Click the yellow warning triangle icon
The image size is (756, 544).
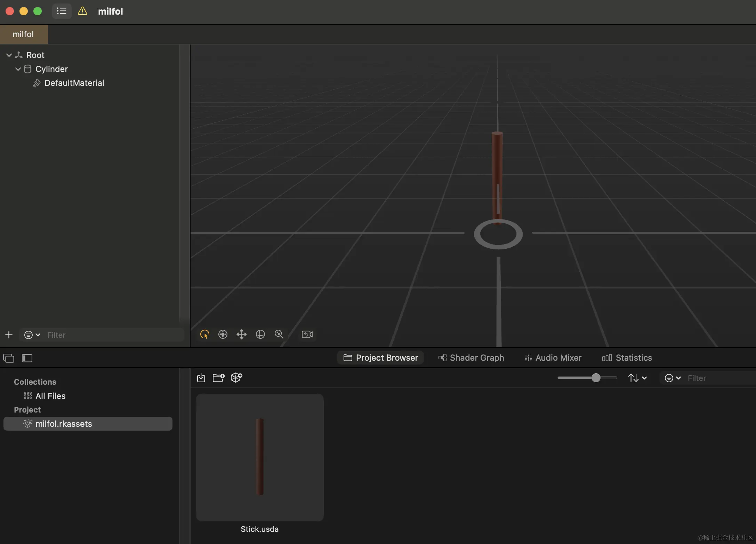(x=82, y=11)
